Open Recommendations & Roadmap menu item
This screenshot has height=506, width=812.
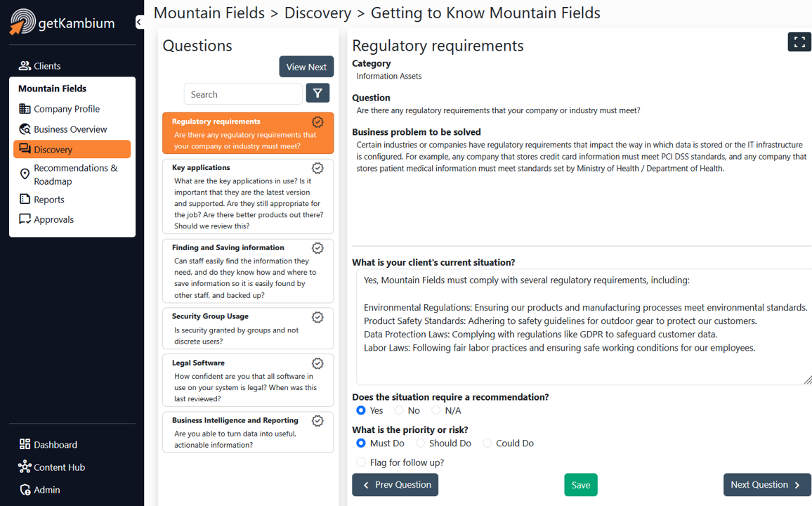(68, 174)
